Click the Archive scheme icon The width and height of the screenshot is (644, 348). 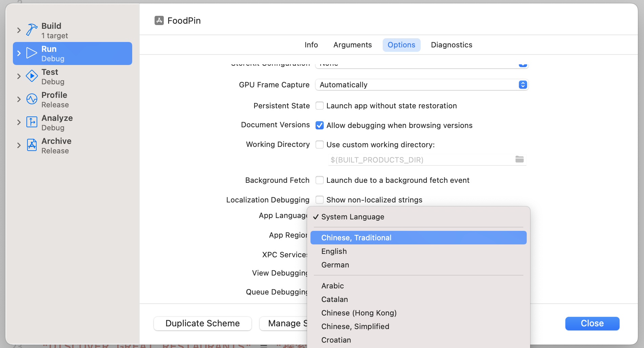32,145
